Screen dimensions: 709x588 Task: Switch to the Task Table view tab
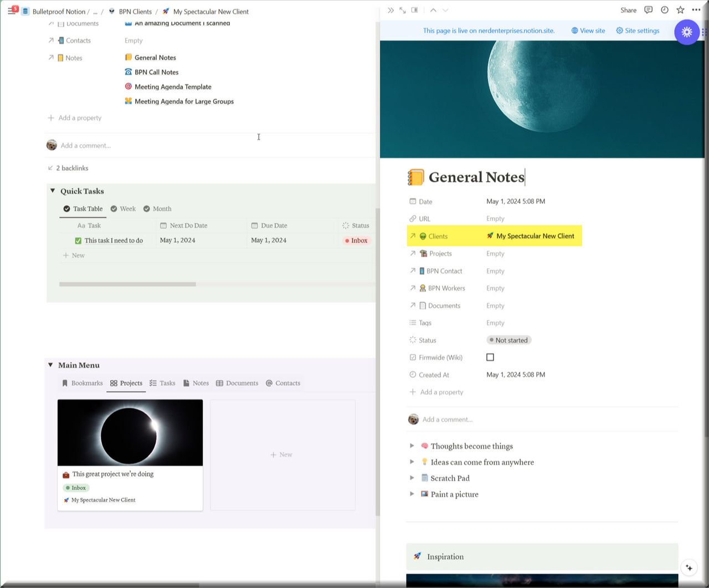pyautogui.click(x=83, y=209)
